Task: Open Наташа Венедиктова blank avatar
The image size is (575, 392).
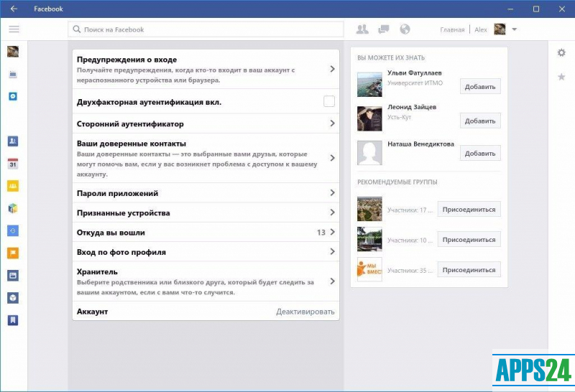Action: 369,153
